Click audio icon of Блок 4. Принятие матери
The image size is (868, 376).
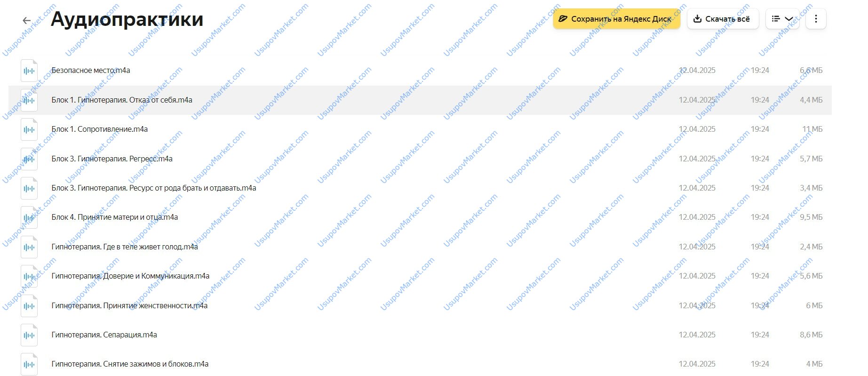[x=29, y=217]
